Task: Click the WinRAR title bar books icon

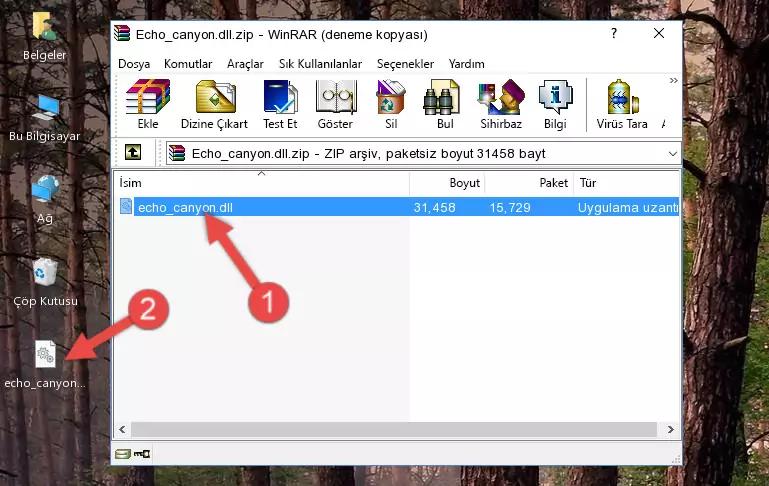Action: coord(122,34)
